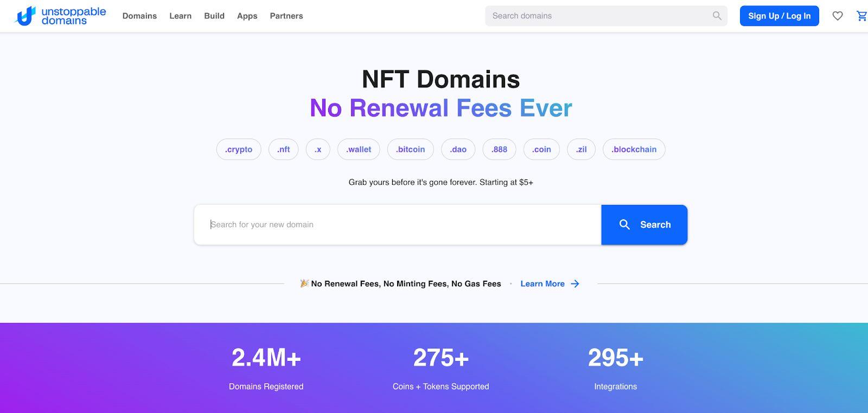
Task: Focus the 'Search for your new domain' field
Action: (x=398, y=224)
